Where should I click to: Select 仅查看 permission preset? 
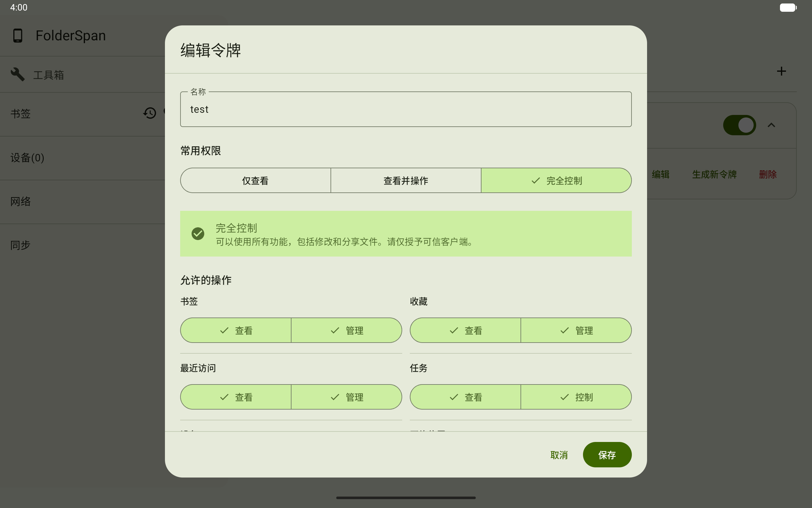[255, 180]
